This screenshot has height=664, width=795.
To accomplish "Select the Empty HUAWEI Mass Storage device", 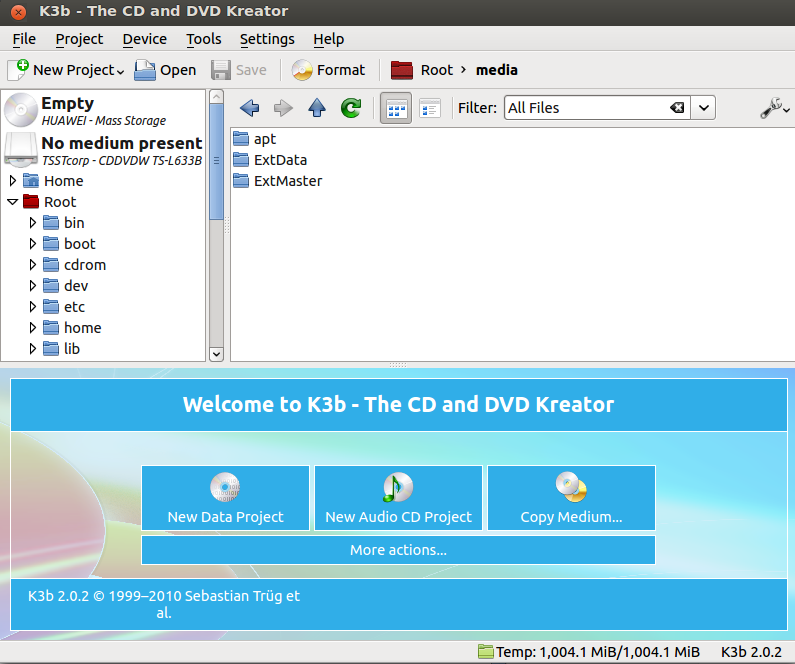I will [x=104, y=110].
